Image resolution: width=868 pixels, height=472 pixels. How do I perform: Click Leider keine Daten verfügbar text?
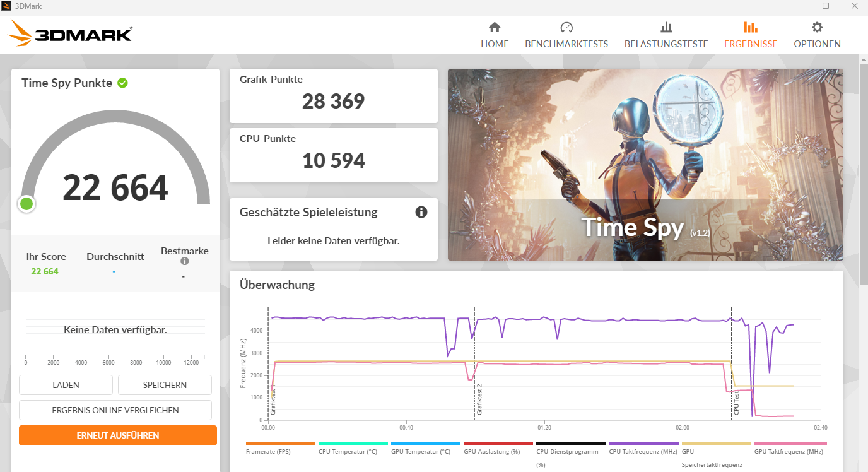point(333,240)
